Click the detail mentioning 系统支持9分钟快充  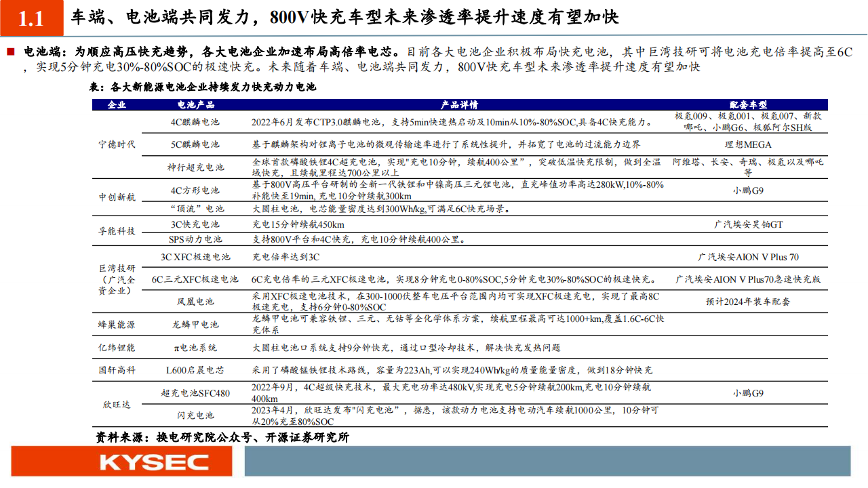pos(406,347)
